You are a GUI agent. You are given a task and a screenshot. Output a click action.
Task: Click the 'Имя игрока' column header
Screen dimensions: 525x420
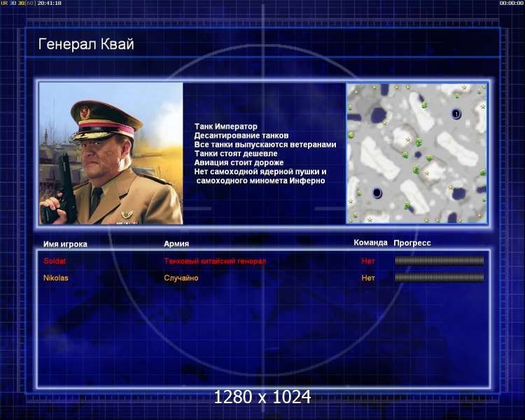point(65,244)
